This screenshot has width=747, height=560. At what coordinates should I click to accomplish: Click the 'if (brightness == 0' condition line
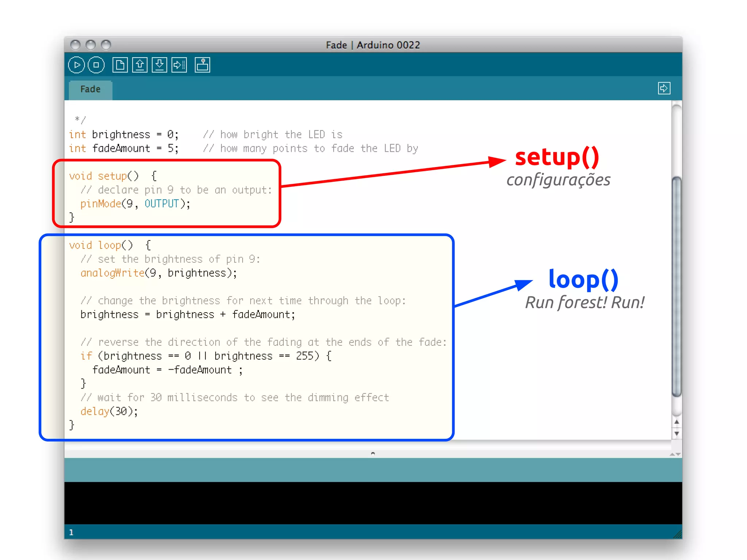206,356
